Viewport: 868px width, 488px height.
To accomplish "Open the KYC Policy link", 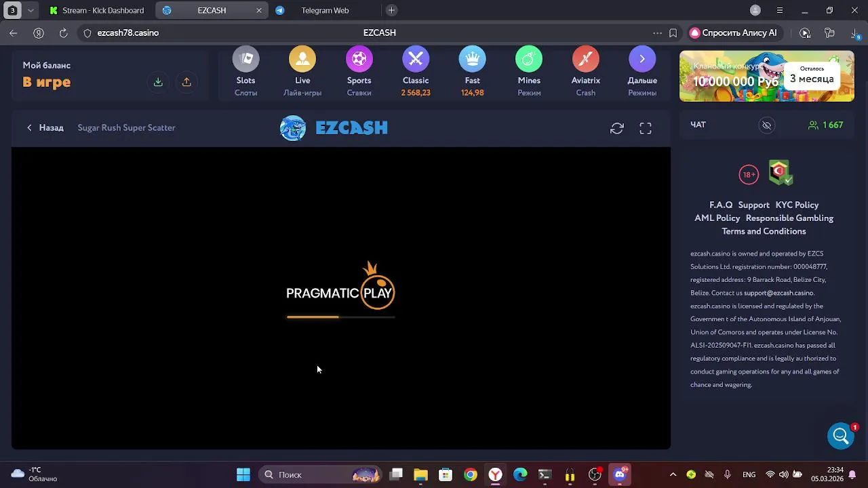I will pos(797,205).
